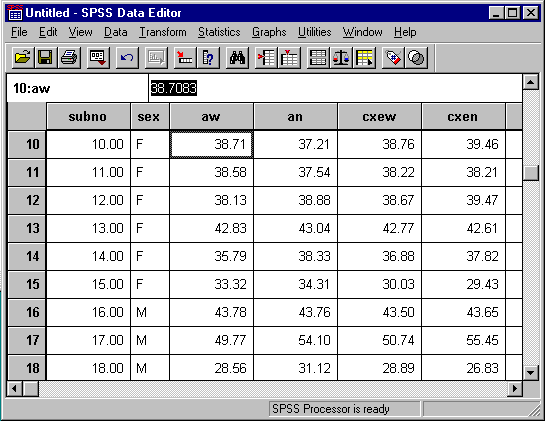
Task: Click the Weight Cases scale icon
Action: (x=341, y=57)
